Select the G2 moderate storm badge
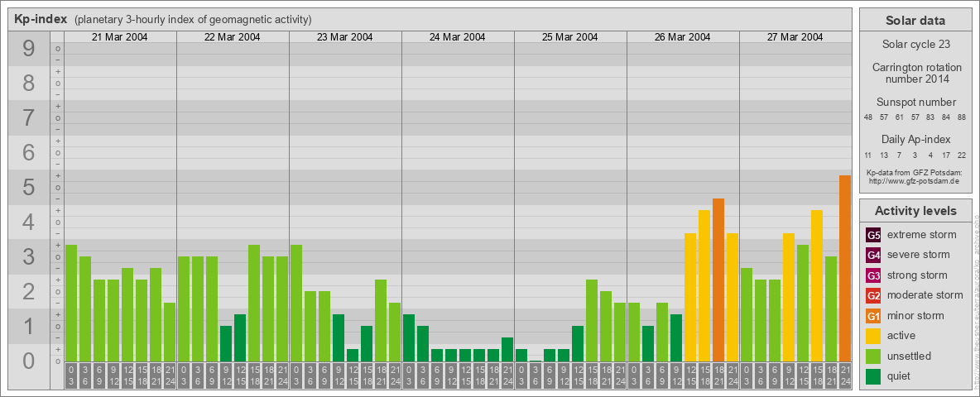 (873, 295)
